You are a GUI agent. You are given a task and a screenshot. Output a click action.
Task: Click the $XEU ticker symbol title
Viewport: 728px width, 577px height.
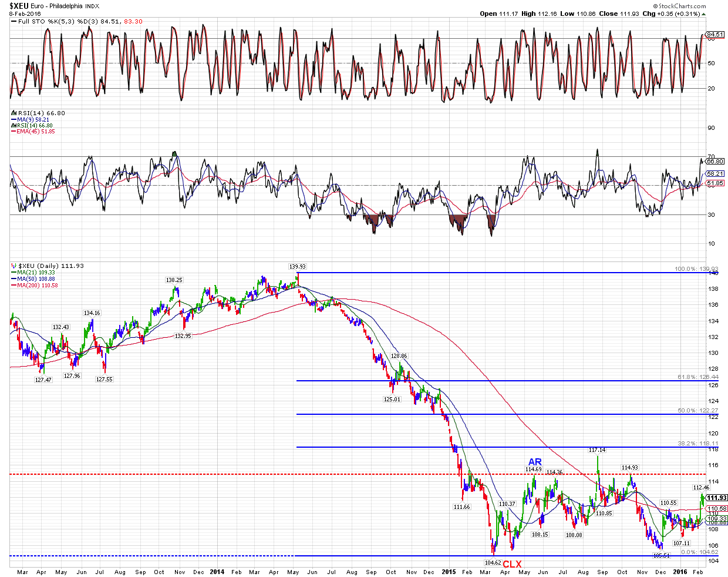[x=18, y=5]
